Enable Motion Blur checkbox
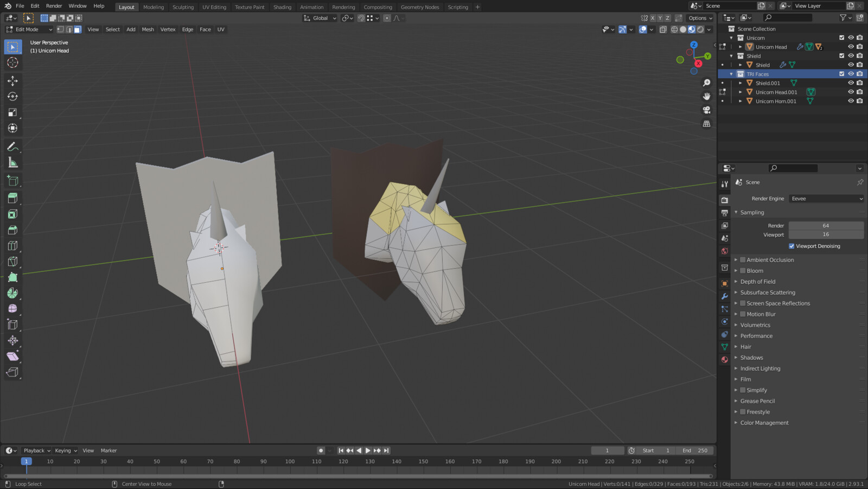 coord(743,314)
